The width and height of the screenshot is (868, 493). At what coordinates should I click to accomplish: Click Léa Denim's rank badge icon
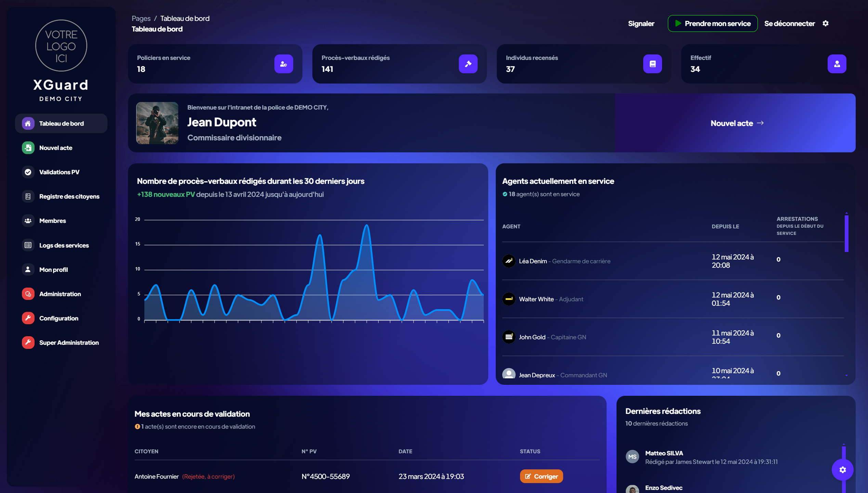(x=509, y=261)
